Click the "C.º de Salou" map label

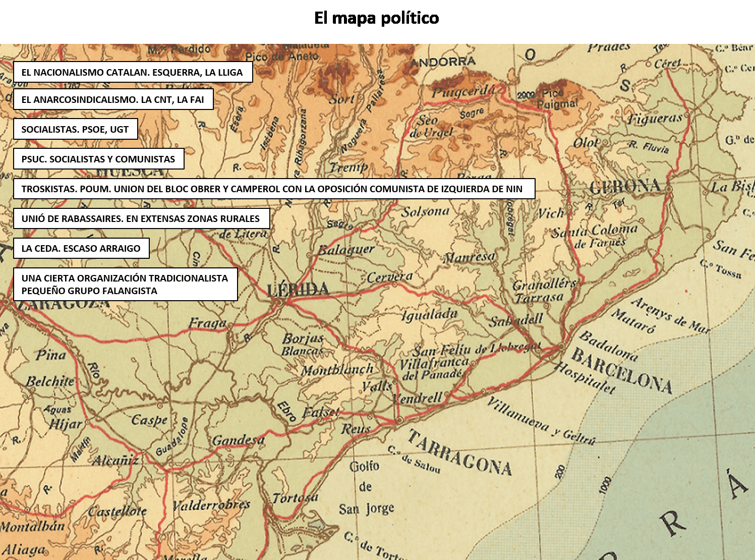click(414, 460)
